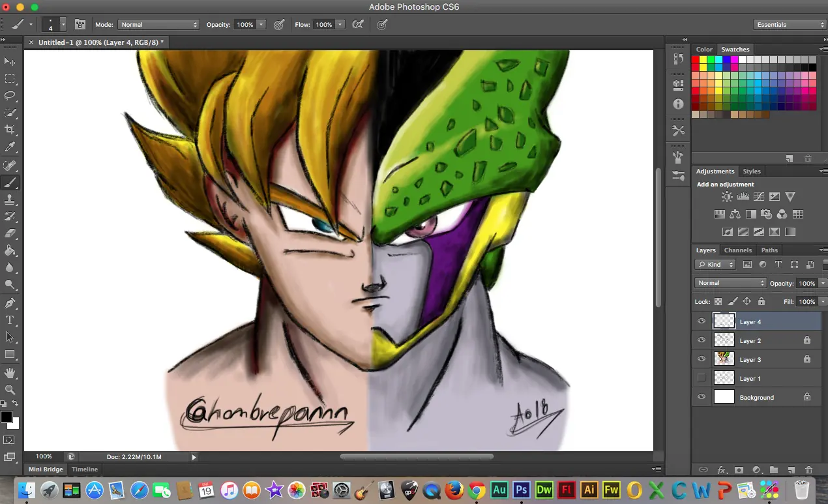
Task: Select the Path Selection tool
Action: [10, 337]
